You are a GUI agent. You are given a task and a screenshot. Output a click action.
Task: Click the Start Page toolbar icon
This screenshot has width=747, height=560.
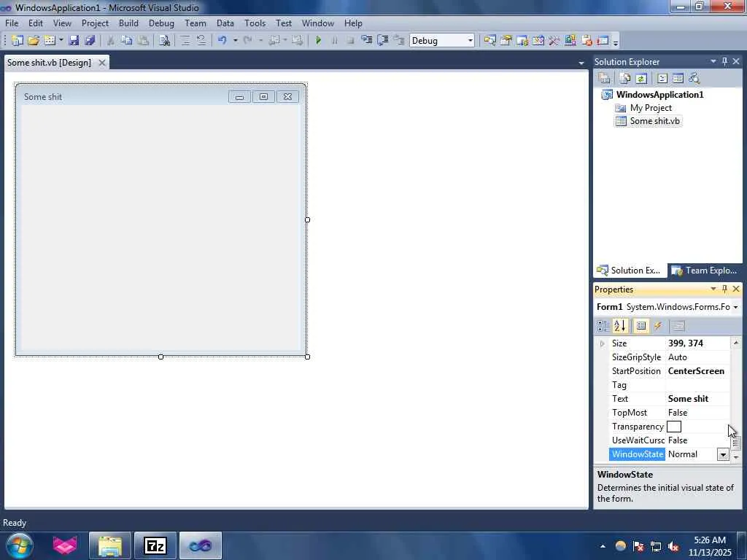click(x=570, y=41)
